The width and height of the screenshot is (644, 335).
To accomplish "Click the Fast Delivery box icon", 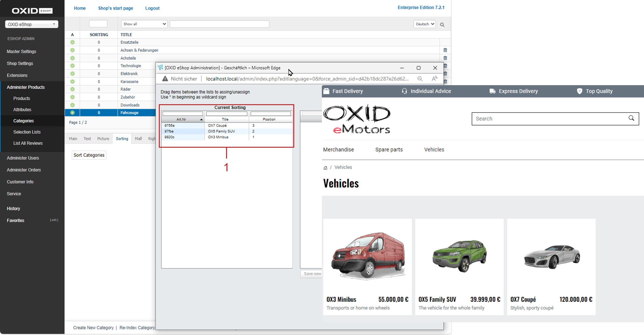I will (326, 91).
